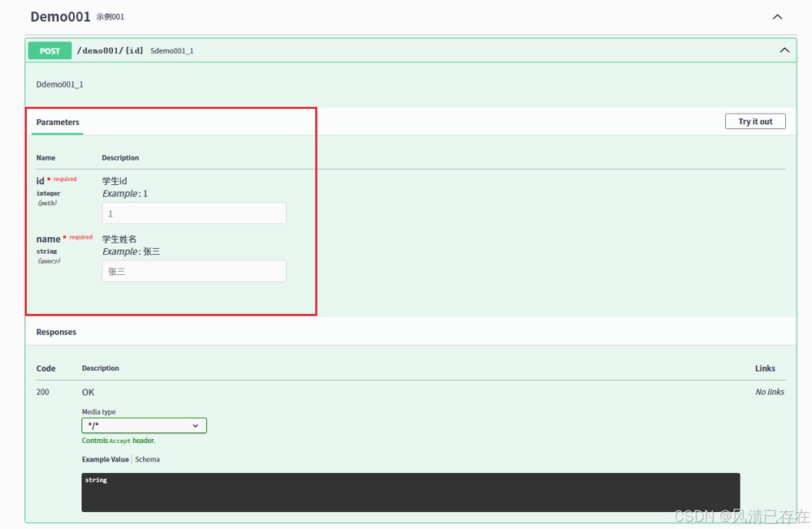The height and width of the screenshot is (529, 812).
Task: Click the Responses section heading
Action: (x=56, y=332)
